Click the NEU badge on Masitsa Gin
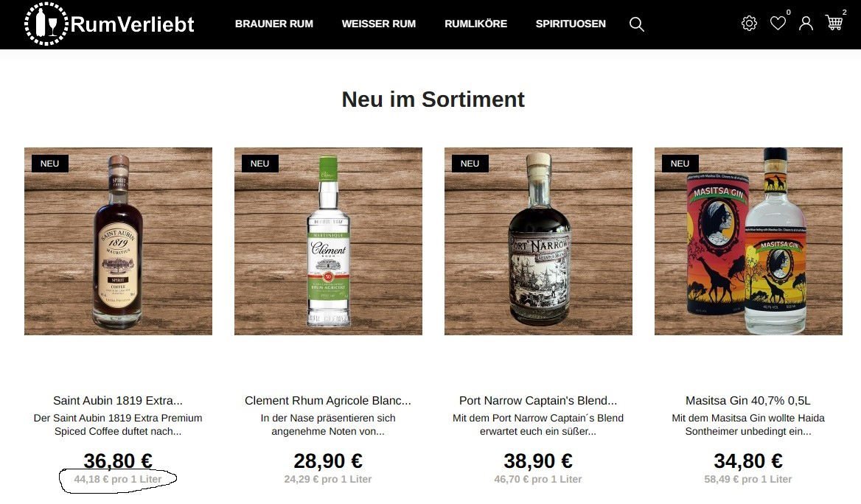 click(680, 163)
